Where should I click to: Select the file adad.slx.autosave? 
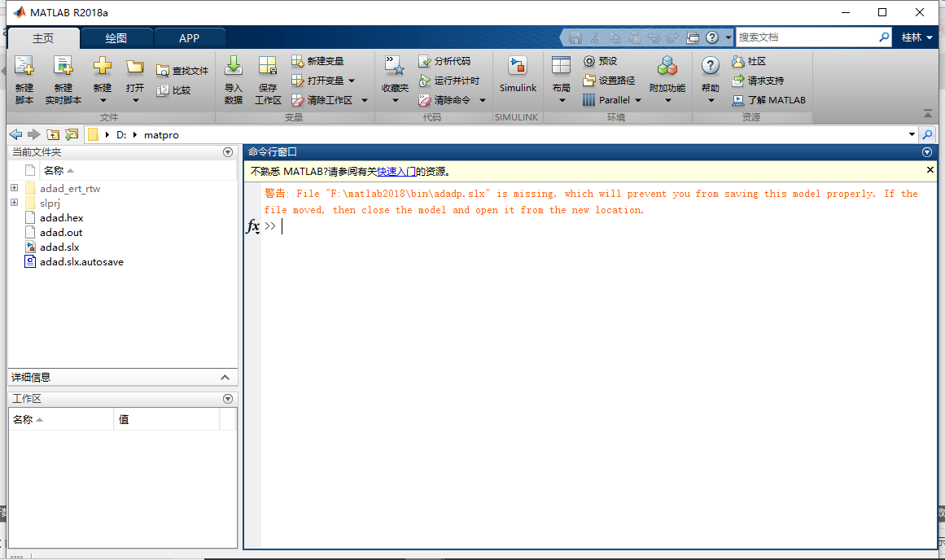pyautogui.click(x=81, y=261)
